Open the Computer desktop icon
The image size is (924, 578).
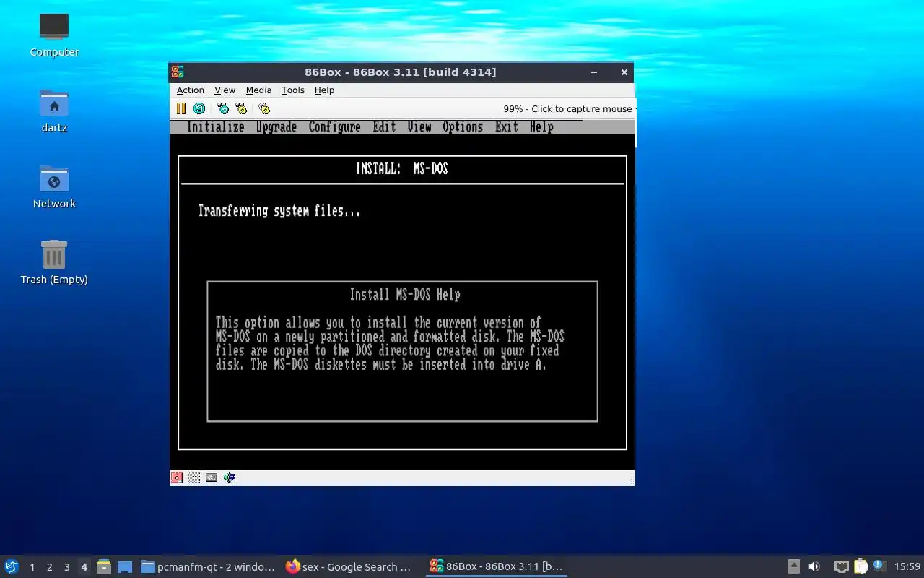tap(54, 35)
